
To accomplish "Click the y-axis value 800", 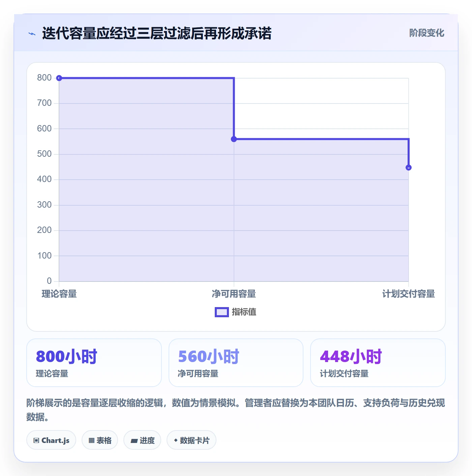I will click(44, 78).
